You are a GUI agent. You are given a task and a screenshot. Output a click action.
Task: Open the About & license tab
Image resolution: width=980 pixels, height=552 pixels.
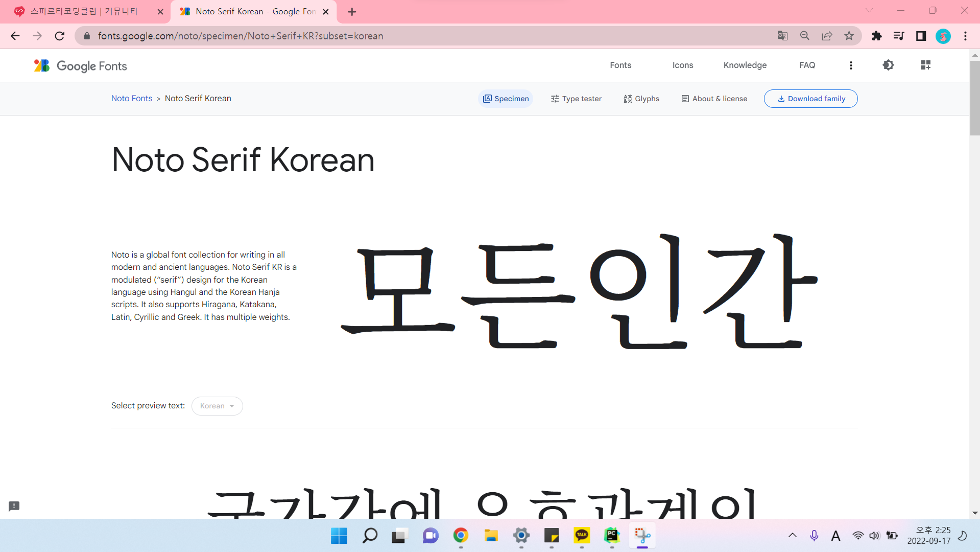(714, 99)
